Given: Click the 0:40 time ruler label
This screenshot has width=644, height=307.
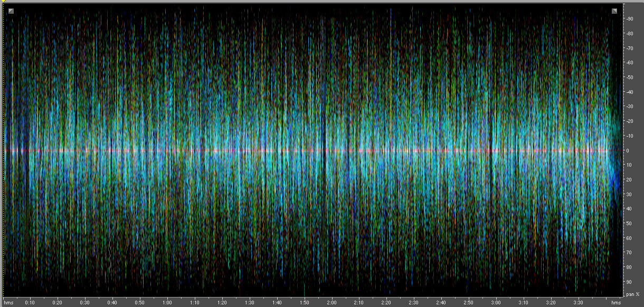Looking at the screenshot, I should click(x=112, y=303).
